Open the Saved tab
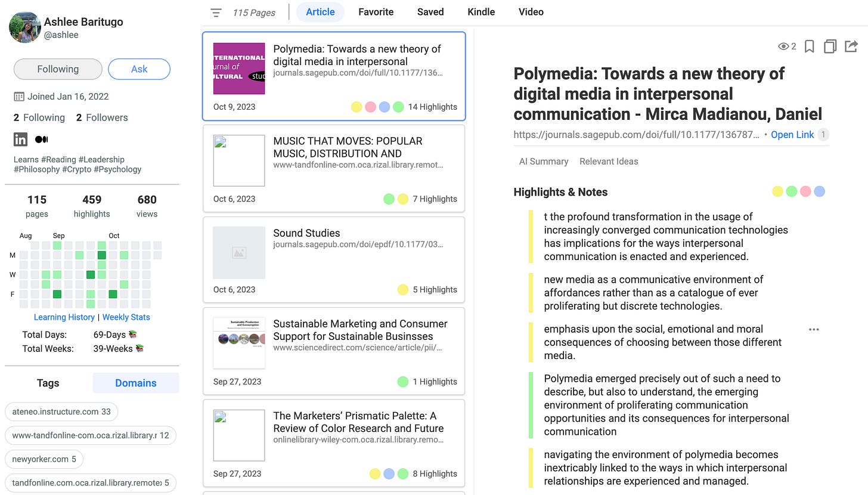The height and width of the screenshot is (495, 868). coord(430,12)
